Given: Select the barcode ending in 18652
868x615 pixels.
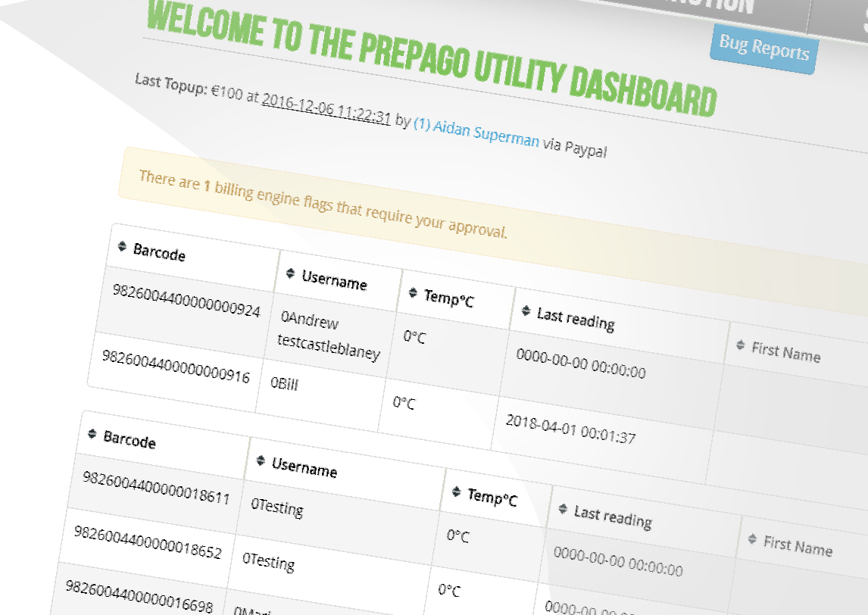Looking at the screenshot, I should coord(148,542).
